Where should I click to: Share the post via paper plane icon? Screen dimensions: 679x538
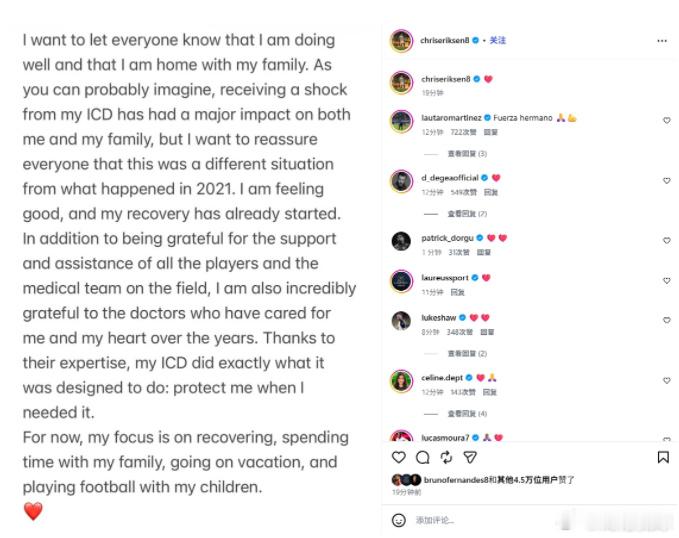tap(470, 457)
